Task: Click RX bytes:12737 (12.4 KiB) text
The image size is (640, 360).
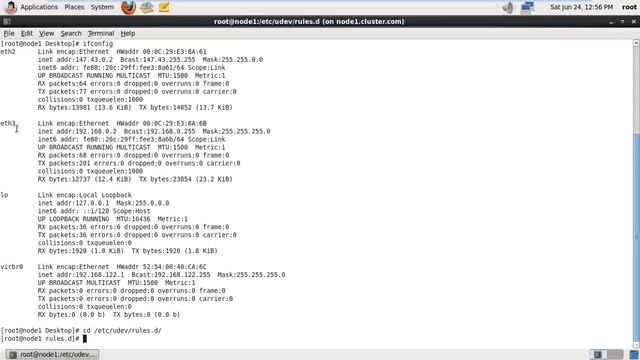Action: tap(84, 179)
